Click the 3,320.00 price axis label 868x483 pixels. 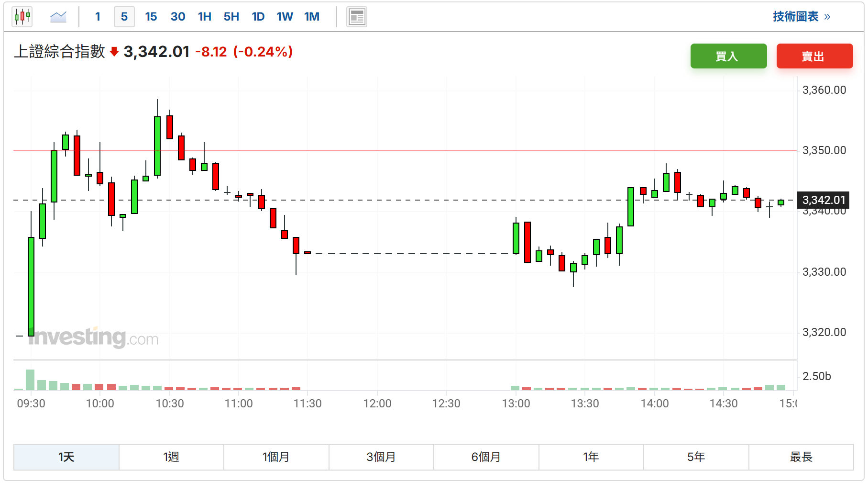coord(824,332)
